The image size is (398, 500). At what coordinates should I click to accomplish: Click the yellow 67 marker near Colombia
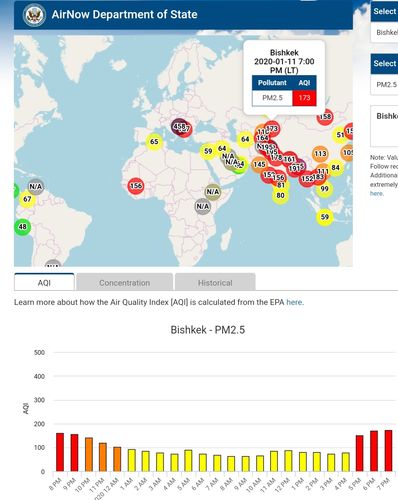[27, 199]
